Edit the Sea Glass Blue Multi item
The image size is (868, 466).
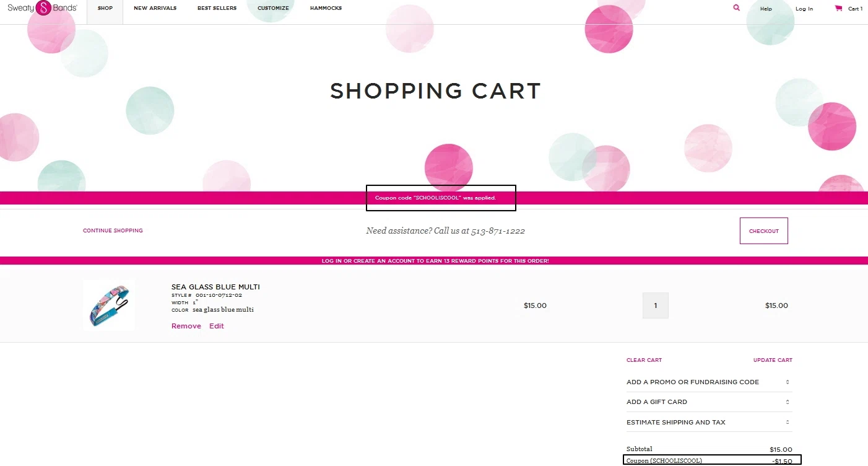[217, 326]
